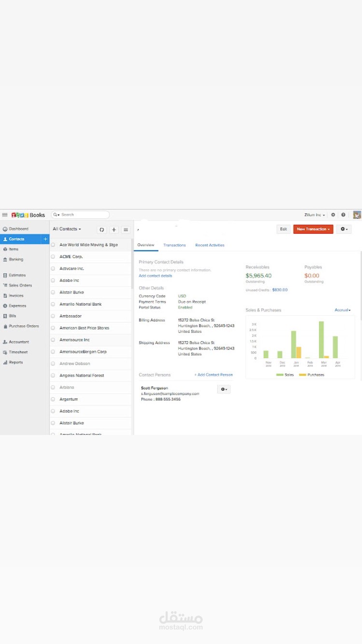
Task: Click plus icon in contacts list toolbar
Action: (114, 230)
